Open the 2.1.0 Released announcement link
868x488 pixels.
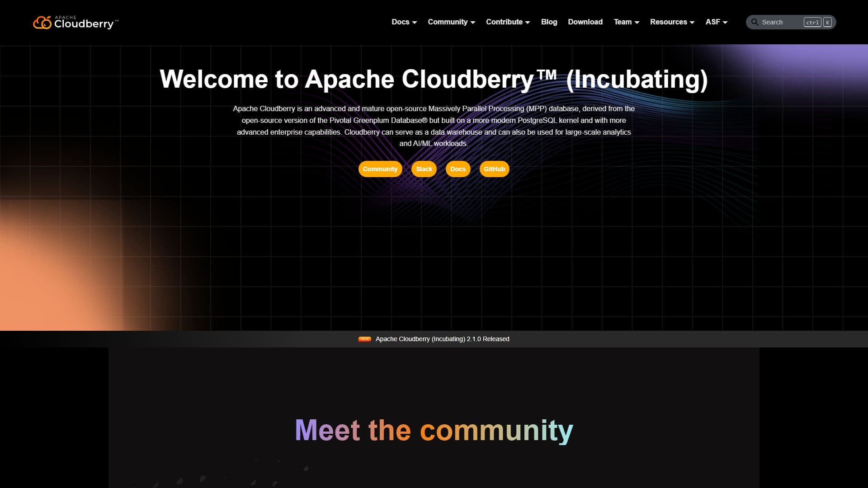pyautogui.click(x=442, y=339)
